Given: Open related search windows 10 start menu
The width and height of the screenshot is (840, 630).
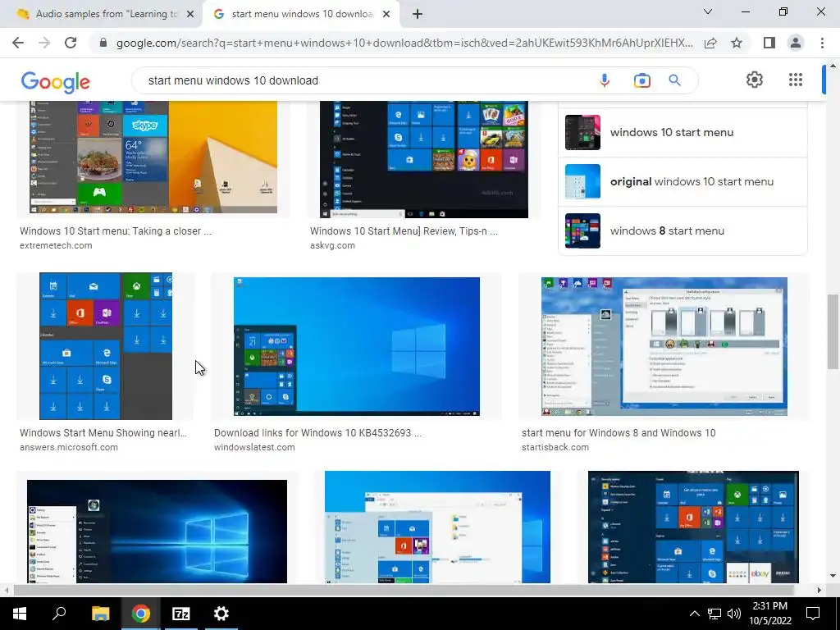Looking at the screenshot, I should [x=682, y=132].
